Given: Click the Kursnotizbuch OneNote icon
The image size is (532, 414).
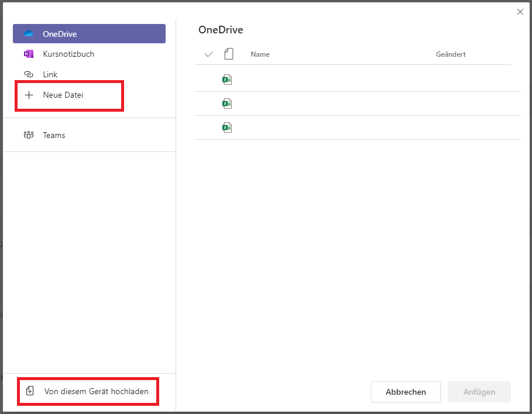Looking at the screenshot, I should 29,54.
